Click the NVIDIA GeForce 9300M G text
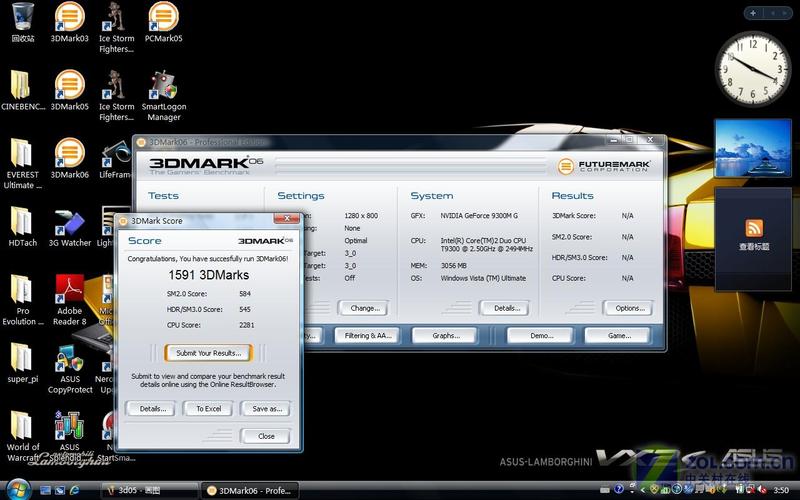 [x=479, y=216]
